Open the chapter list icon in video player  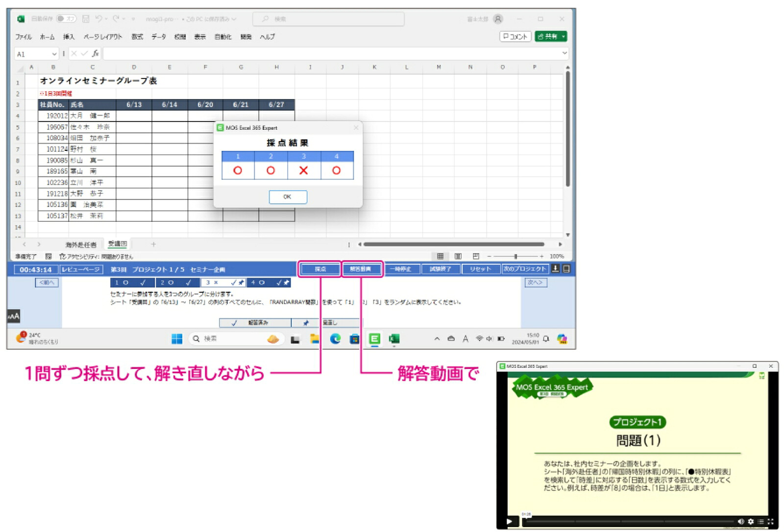760,521
